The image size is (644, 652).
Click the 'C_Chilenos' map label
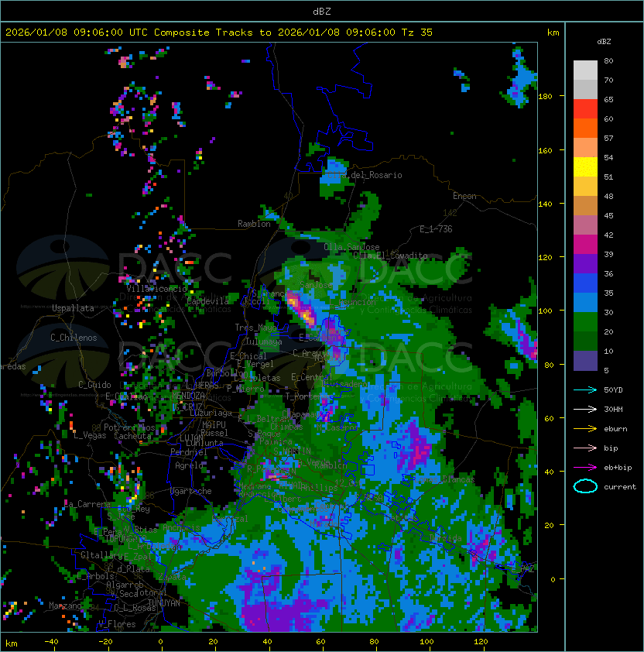coord(74,338)
